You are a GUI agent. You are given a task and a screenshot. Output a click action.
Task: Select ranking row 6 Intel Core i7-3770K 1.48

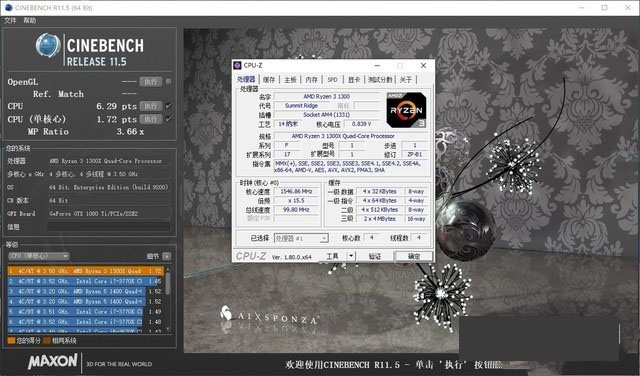pos(86,322)
